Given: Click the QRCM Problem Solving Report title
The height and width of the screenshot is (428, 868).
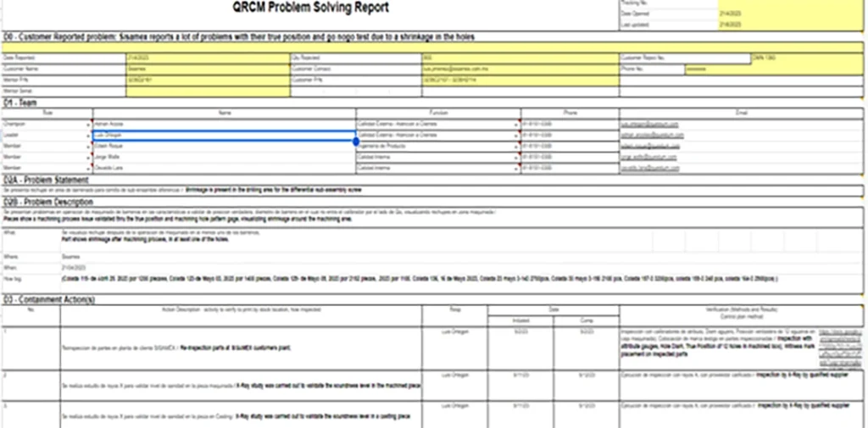Looking at the screenshot, I should click(311, 8).
